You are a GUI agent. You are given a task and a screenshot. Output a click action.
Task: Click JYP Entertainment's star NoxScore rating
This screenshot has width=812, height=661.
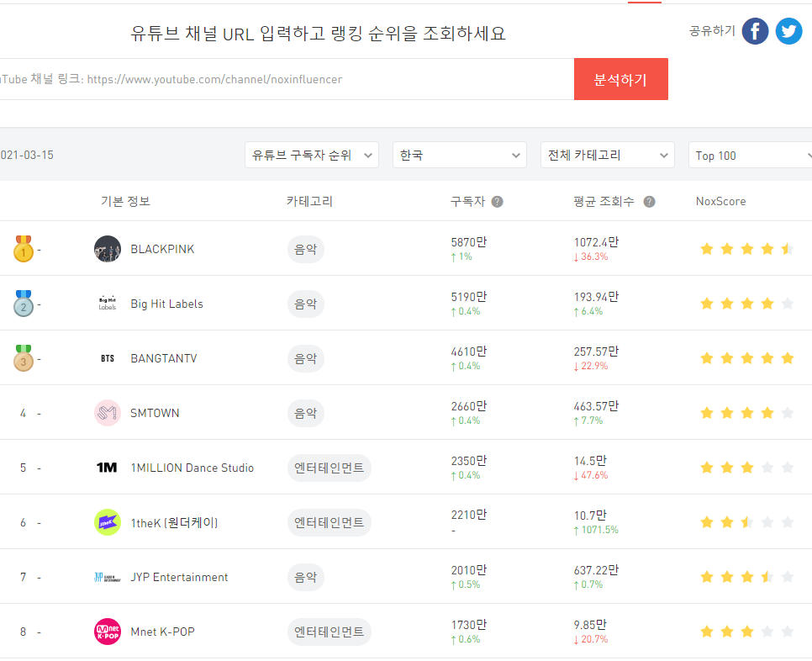(746, 577)
